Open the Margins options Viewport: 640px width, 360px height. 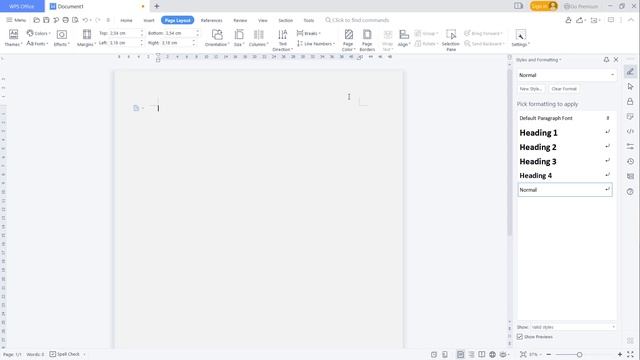click(x=87, y=38)
